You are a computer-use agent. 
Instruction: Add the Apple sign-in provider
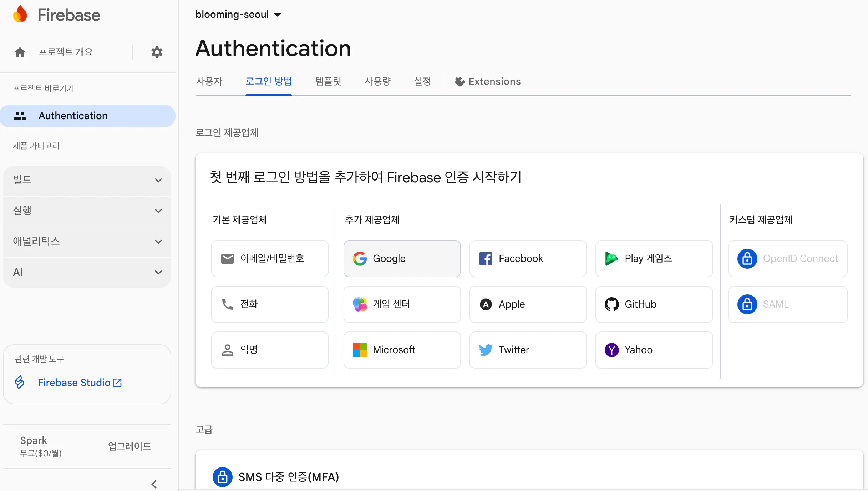click(528, 304)
